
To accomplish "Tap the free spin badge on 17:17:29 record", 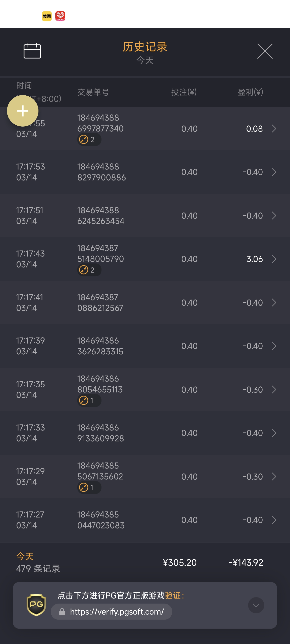I will [x=89, y=487].
